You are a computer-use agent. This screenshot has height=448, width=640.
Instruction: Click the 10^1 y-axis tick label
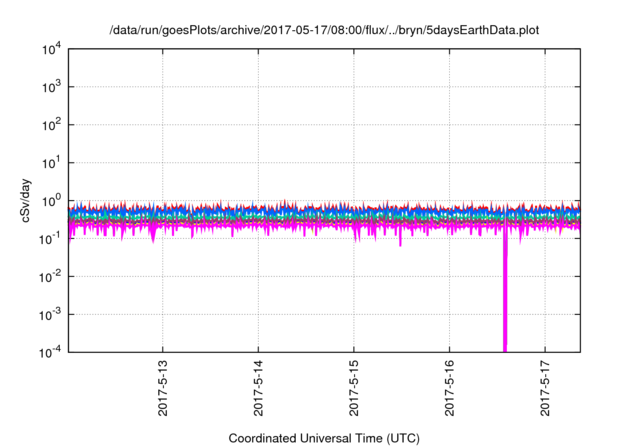point(51,163)
